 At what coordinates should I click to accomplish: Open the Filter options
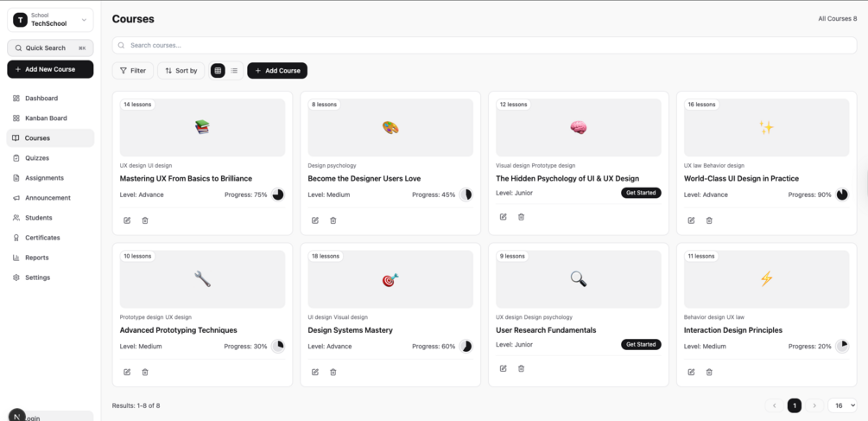coord(133,70)
